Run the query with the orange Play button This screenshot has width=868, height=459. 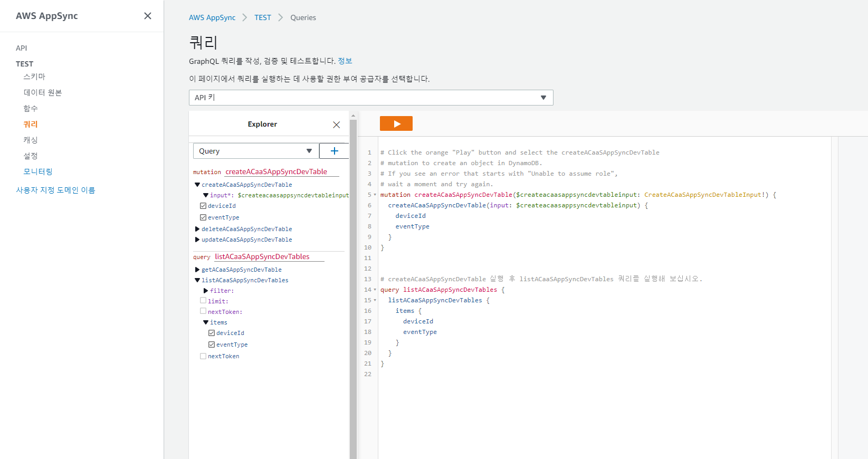(396, 123)
